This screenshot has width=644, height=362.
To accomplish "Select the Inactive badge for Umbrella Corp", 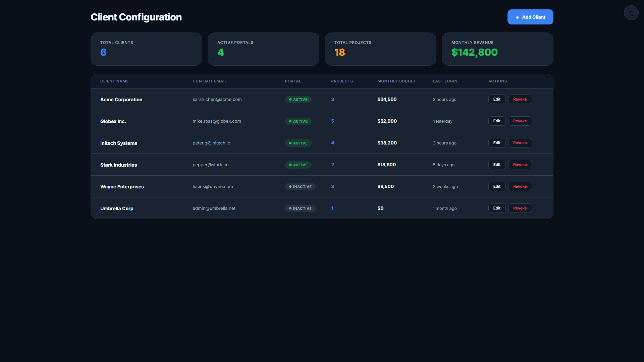I will [300, 208].
